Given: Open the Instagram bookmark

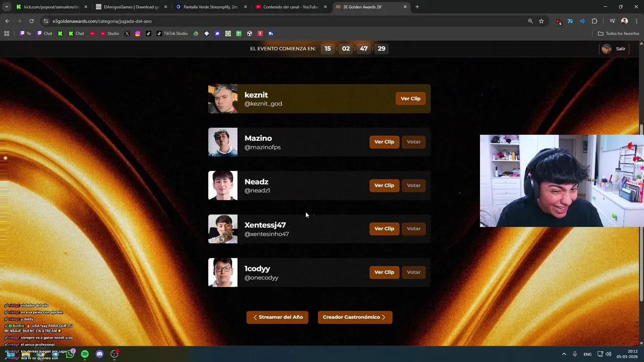Looking at the screenshot, I should point(138,34).
